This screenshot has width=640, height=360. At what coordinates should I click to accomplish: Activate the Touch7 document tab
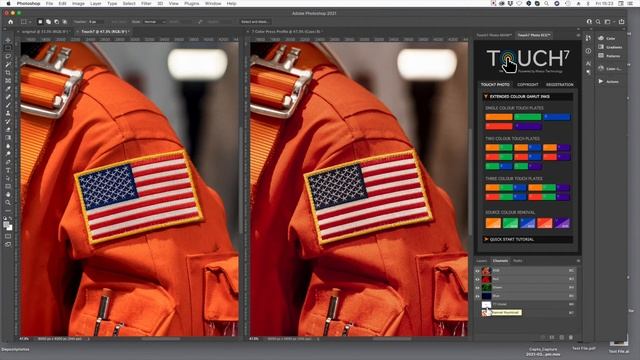point(105,31)
